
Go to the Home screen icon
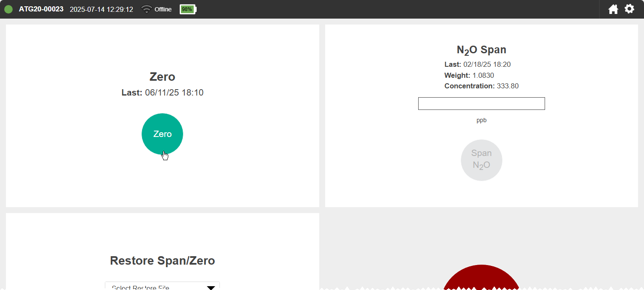[x=613, y=9]
